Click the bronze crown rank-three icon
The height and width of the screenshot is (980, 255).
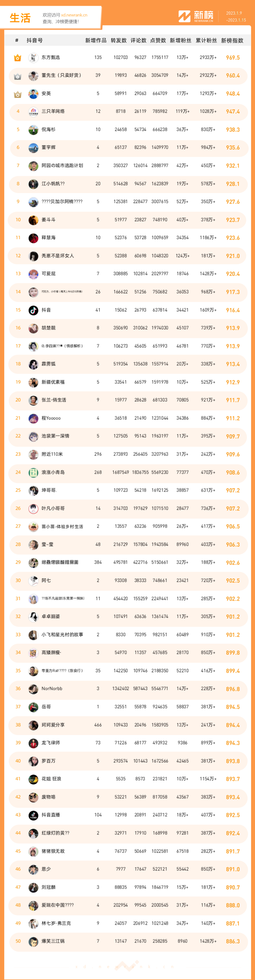(17, 94)
